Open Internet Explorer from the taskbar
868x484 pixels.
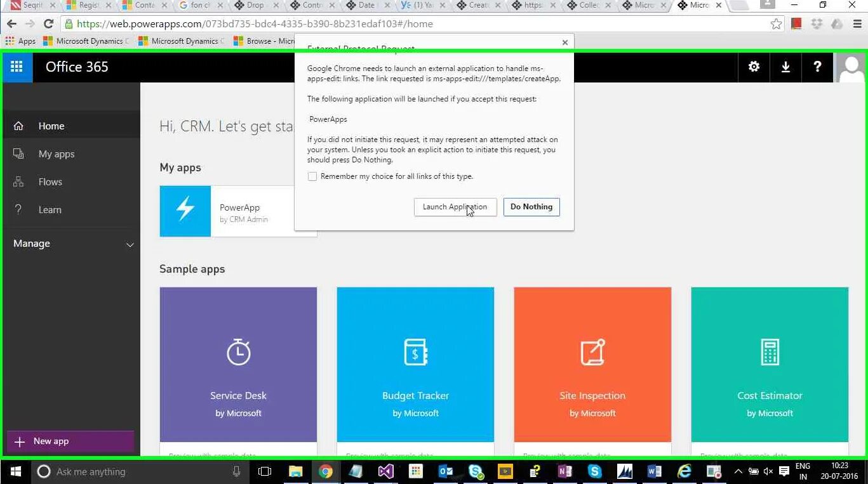[684, 471]
